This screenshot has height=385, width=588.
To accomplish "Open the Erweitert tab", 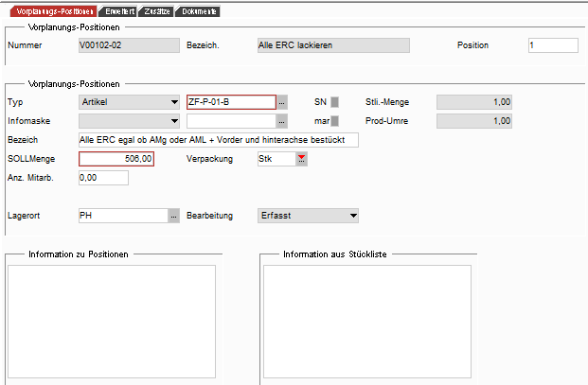I will click(x=118, y=11).
